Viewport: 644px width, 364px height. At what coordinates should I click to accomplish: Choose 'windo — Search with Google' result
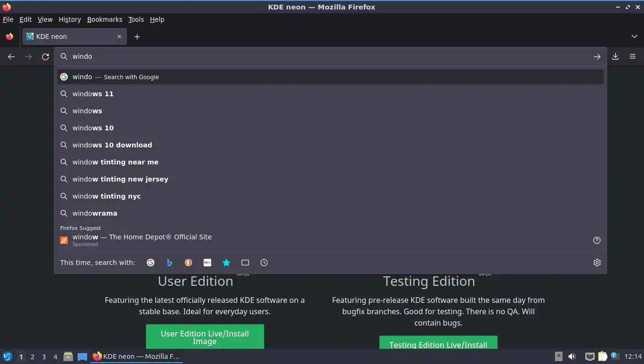pos(331,77)
